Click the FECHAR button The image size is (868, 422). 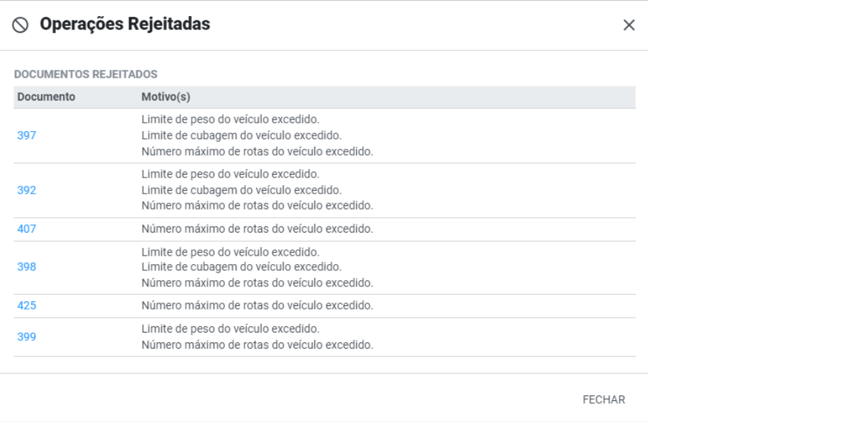(603, 399)
